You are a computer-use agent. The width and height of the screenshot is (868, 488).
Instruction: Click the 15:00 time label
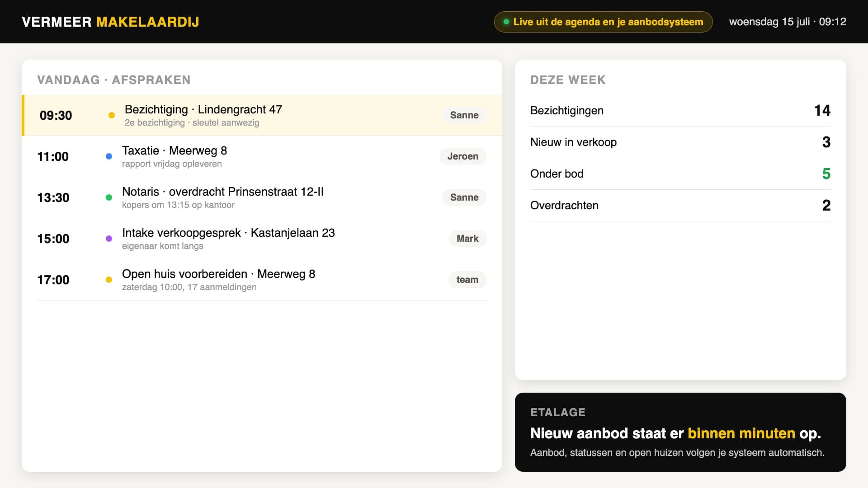point(53,239)
